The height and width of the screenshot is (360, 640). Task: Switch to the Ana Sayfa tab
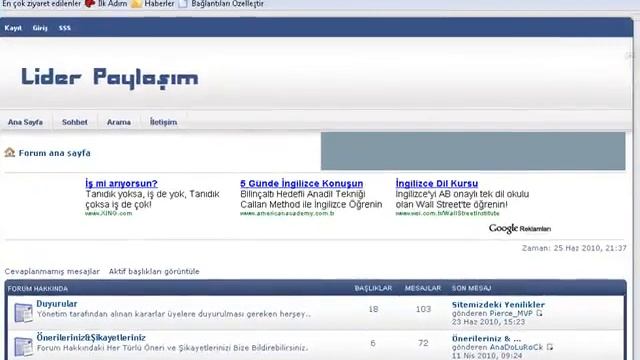25,122
